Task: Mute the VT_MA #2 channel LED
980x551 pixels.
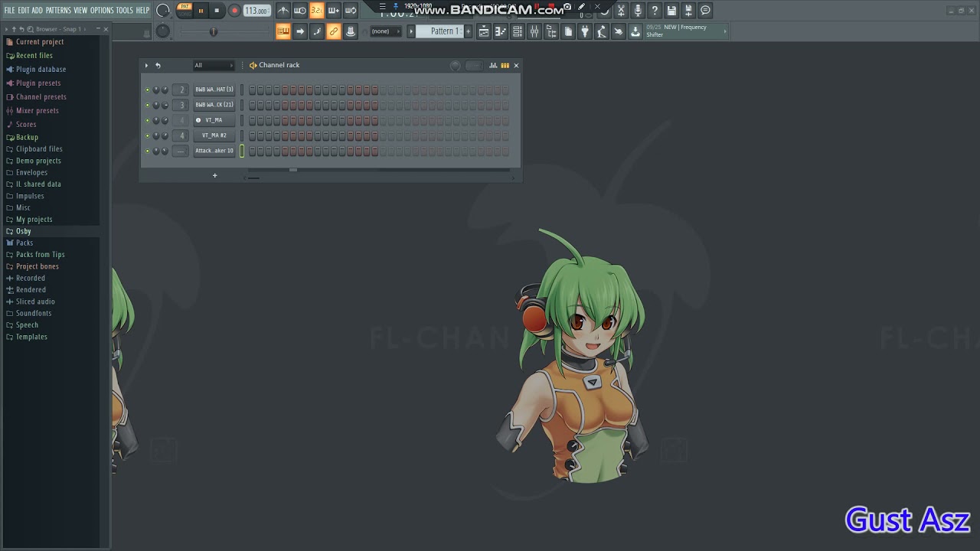Action: coord(147,135)
